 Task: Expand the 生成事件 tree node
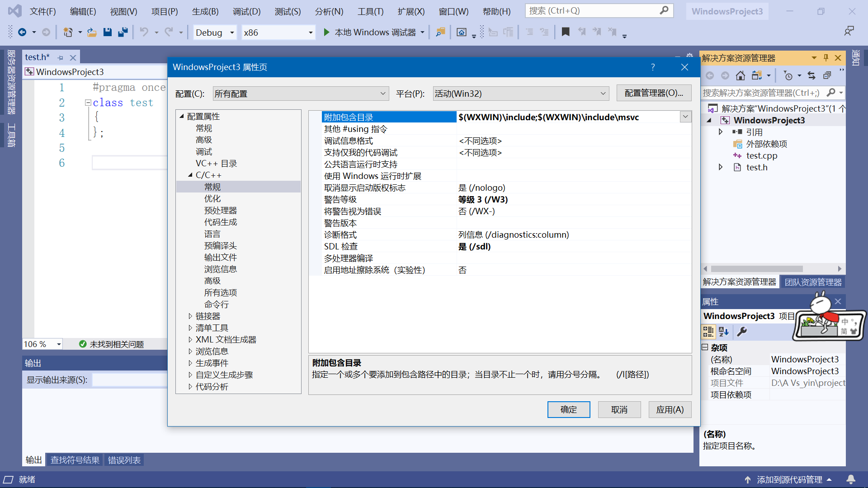point(190,363)
